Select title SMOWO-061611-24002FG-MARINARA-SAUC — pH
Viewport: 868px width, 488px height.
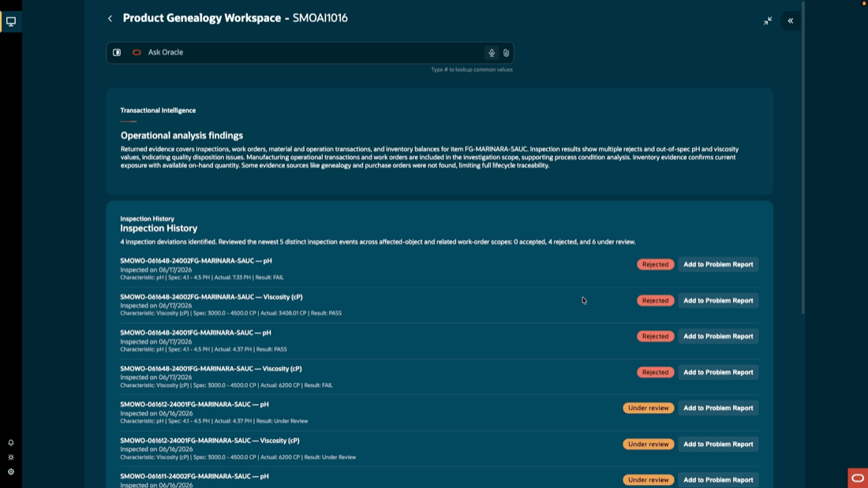coord(194,476)
